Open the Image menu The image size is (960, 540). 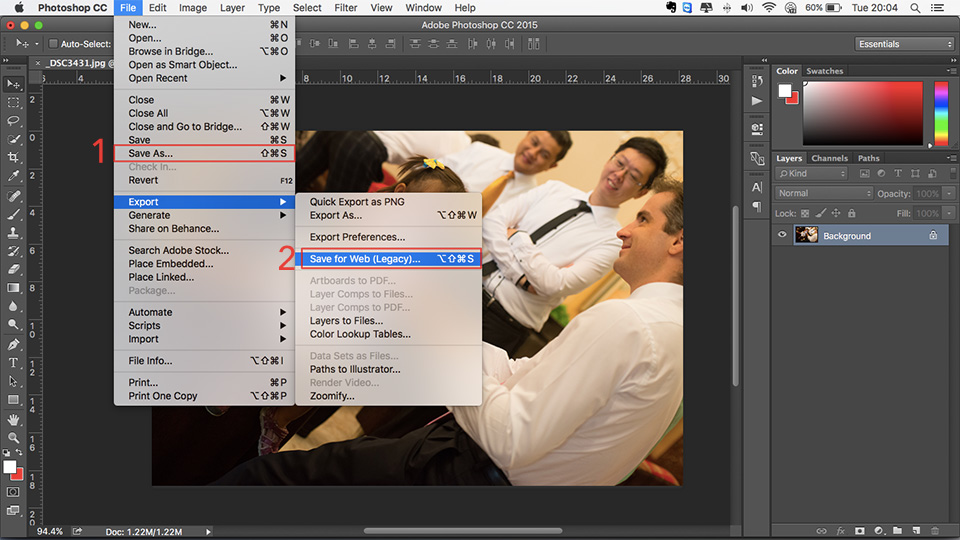pos(193,7)
